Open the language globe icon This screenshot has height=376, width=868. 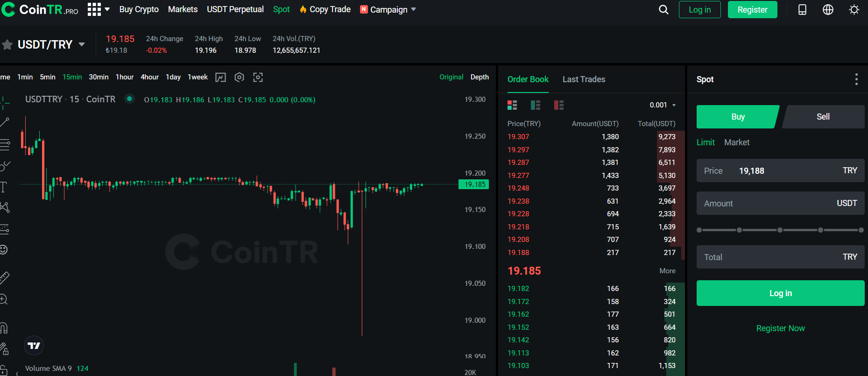tap(828, 10)
